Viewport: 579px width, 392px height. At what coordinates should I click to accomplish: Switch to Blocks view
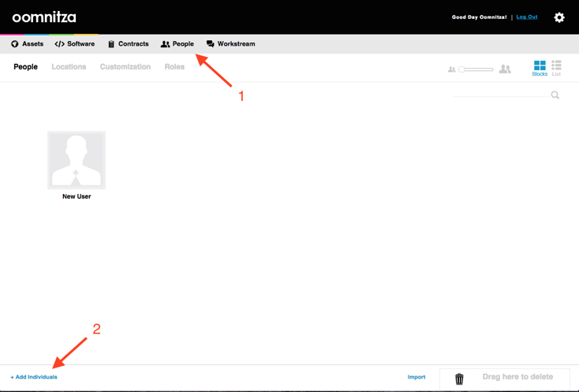pyautogui.click(x=540, y=68)
